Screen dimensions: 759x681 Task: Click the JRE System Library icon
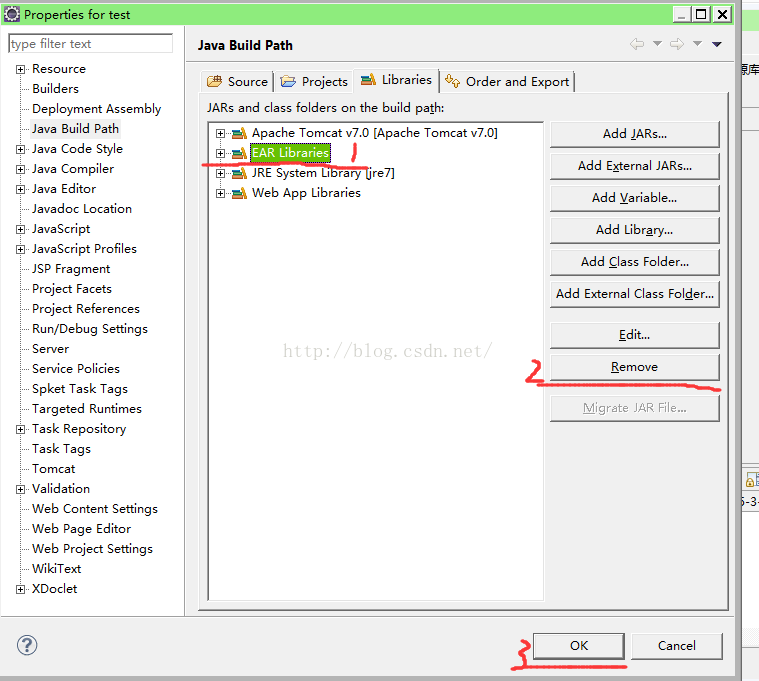pyautogui.click(x=239, y=173)
